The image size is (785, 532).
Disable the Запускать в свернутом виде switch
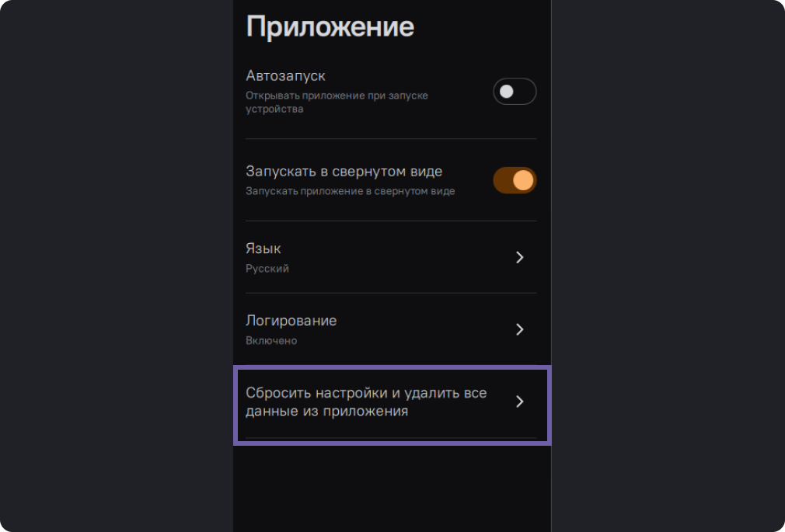point(515,180)
